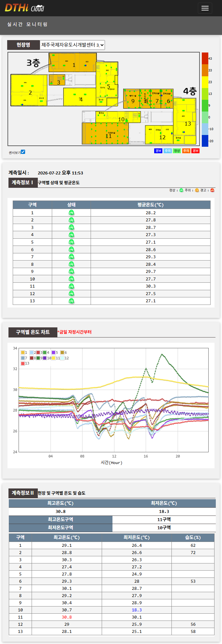The width and height of the screenshot is (222, 644).
Task: Click the orange 주의 status legend
Action: tap(186, 151)
